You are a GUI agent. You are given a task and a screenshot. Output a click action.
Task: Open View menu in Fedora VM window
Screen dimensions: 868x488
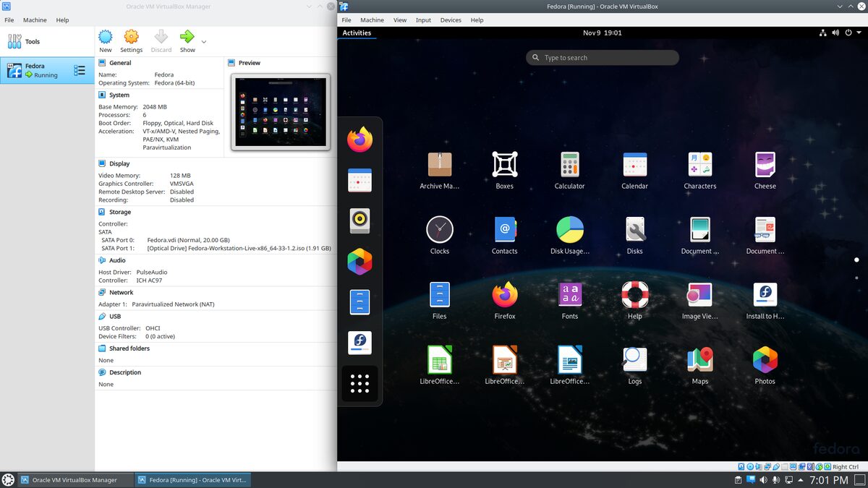tap(400, 20)
